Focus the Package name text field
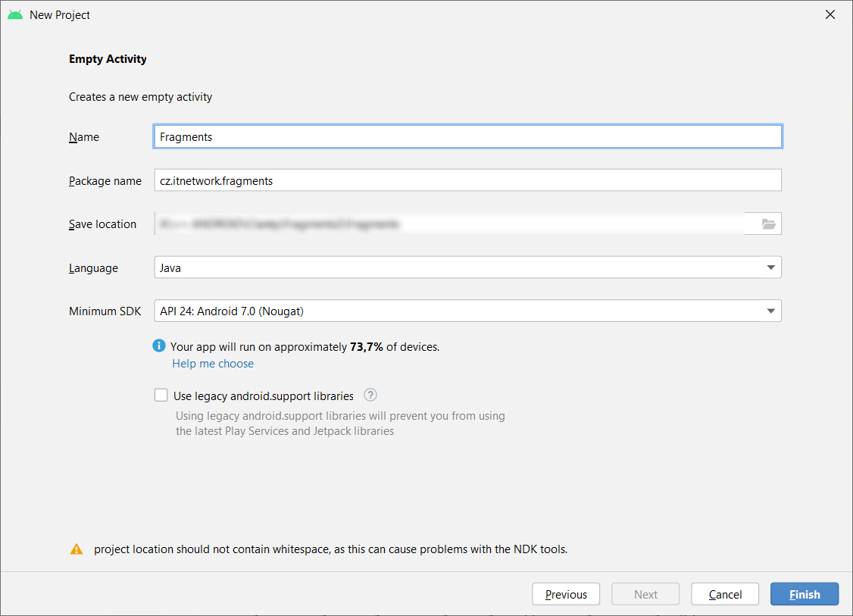Screen dimensions: 853x616 click(467, 181)
